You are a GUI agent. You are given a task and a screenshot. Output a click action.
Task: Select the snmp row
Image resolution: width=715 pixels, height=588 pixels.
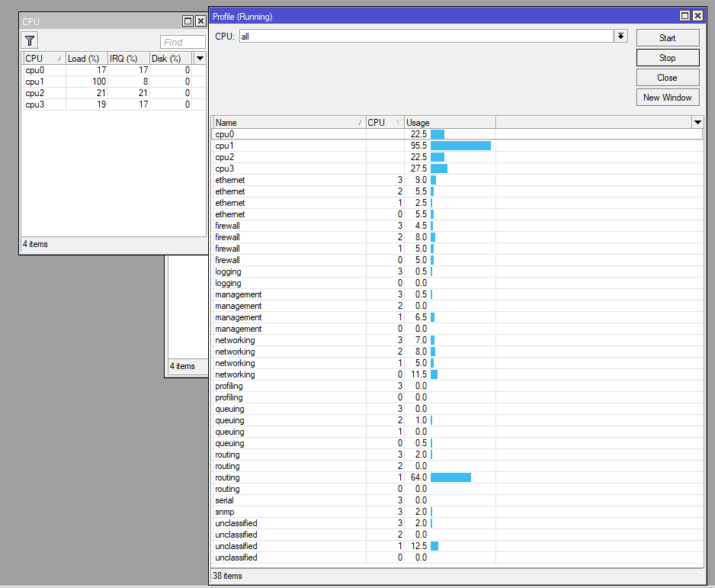point(458,512)
